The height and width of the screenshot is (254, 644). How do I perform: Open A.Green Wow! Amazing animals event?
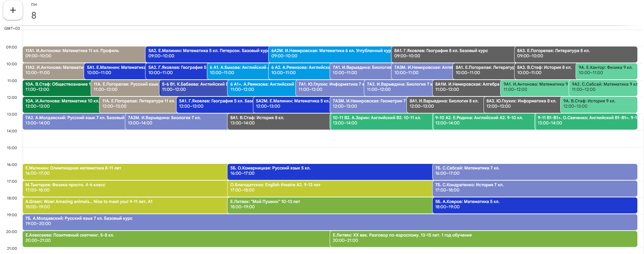(x=125, y=205)
